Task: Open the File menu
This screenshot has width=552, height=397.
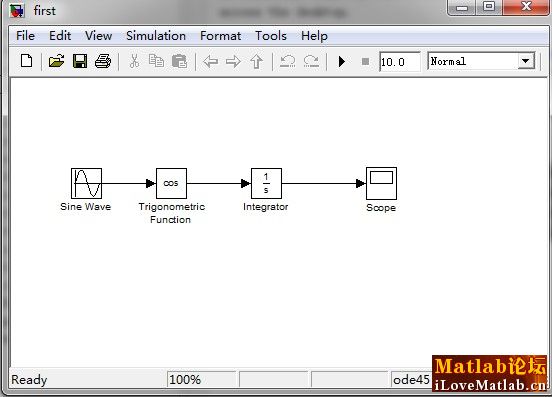Action: [25, 36]
